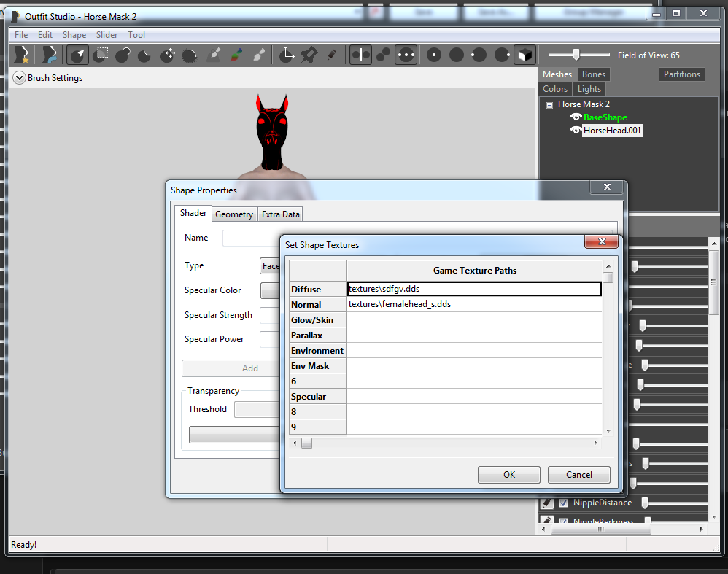Click Outfit Studio title bar app icon
Image resolution: width=728 pixels, height=574 pixels.
point(15,16)
